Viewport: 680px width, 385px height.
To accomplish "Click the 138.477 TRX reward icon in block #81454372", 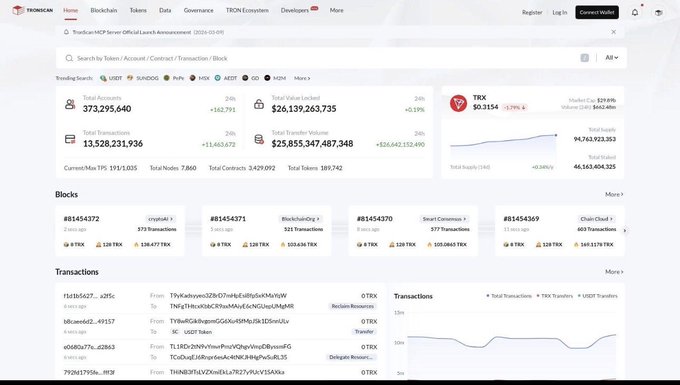I will pyautogui.click(x=136, y=245).
